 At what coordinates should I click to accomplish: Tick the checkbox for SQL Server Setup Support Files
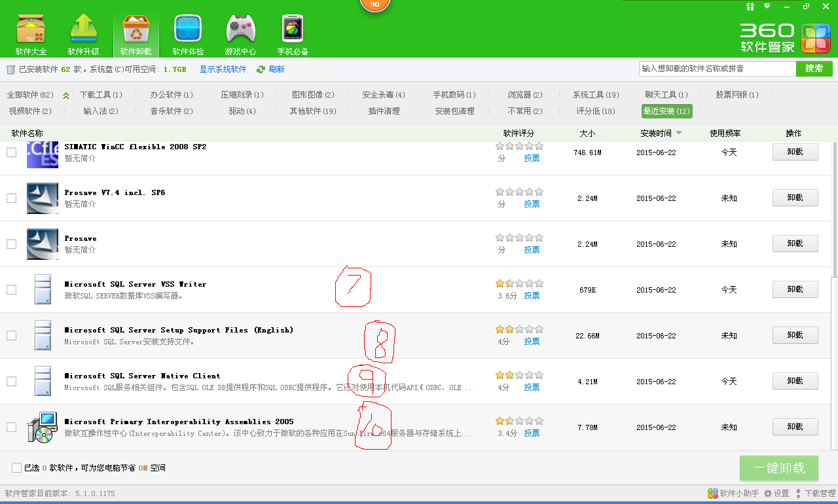[11, 336]
